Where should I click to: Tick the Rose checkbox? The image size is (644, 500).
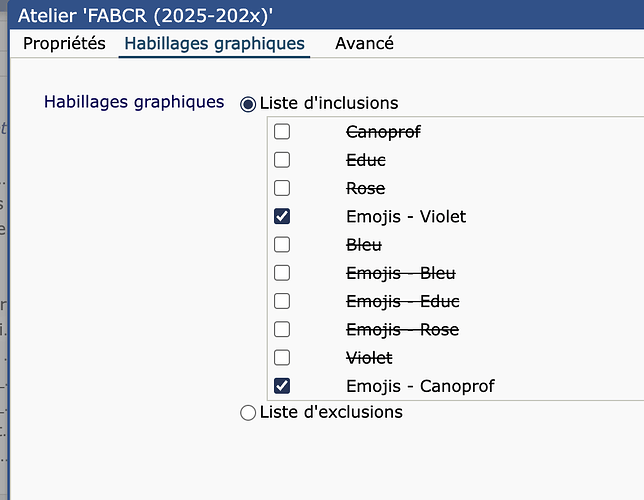(282, 188)
